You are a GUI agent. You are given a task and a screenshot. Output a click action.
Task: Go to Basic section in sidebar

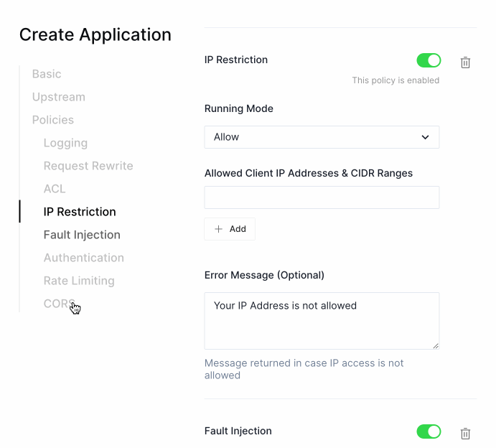tap(47, 74)
